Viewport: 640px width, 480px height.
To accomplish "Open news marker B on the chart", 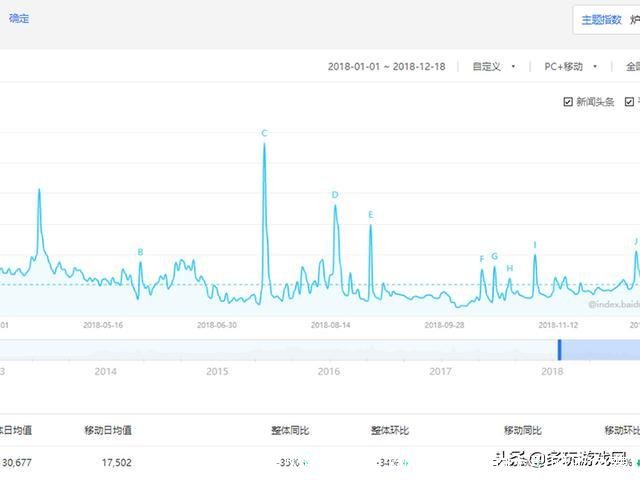I will pyautogui.click(x=140, y=252).
